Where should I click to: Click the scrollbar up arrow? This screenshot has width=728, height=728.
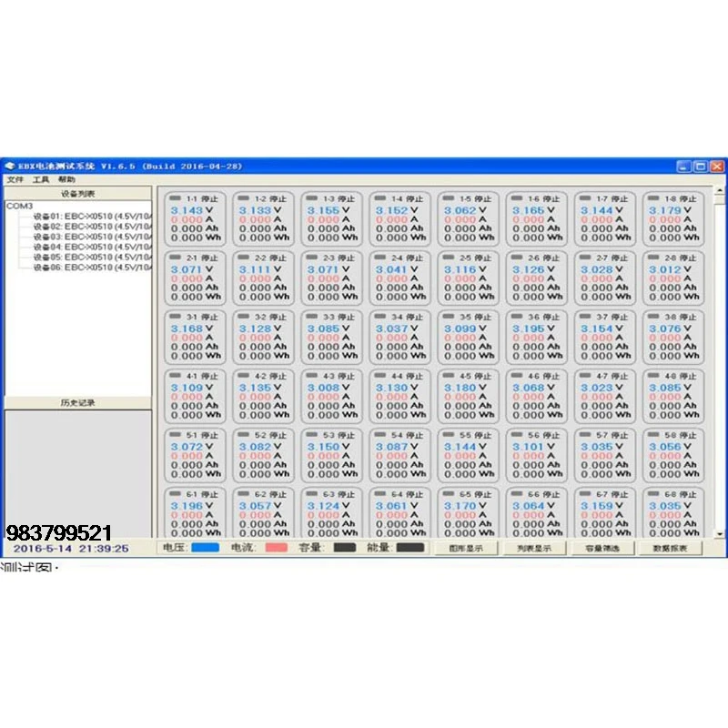[x=720, y=190]
